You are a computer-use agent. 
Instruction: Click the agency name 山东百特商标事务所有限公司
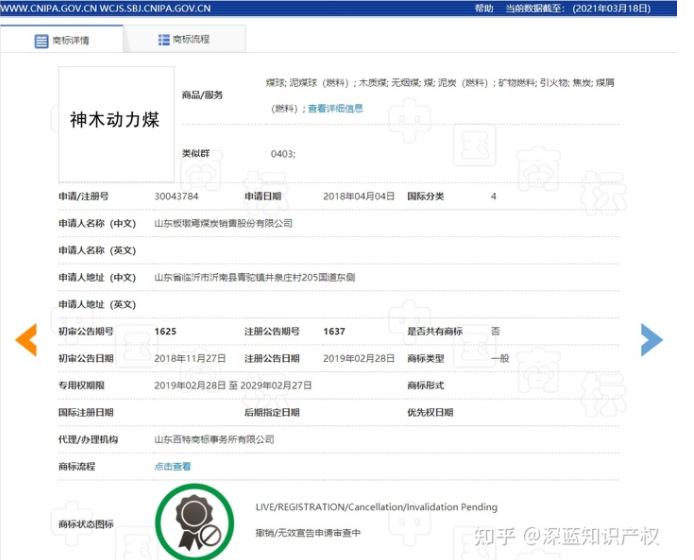point(214,439)
